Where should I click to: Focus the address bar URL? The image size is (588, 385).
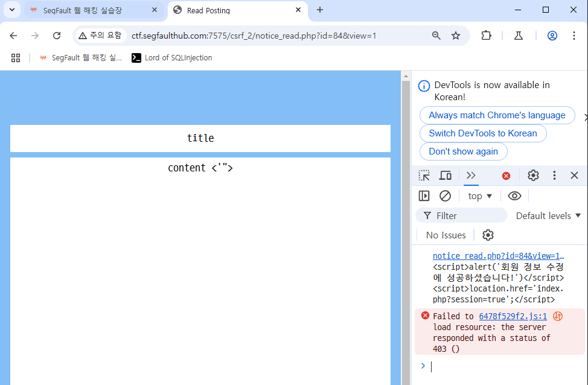(254, 36)
